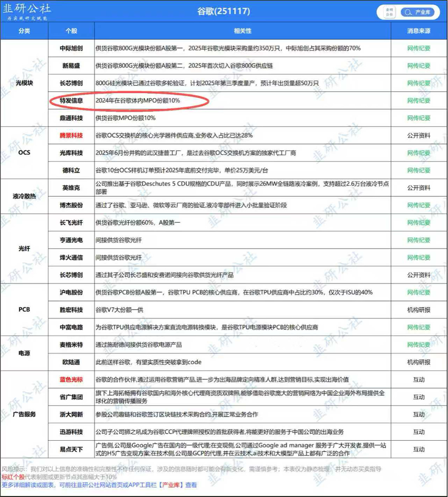Click the stock name 浙大网新

(71, 414)
